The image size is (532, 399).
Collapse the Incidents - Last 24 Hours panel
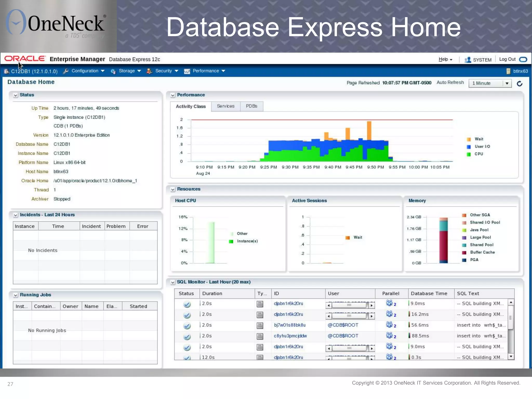pyautogui.click(x=16, y=215)
